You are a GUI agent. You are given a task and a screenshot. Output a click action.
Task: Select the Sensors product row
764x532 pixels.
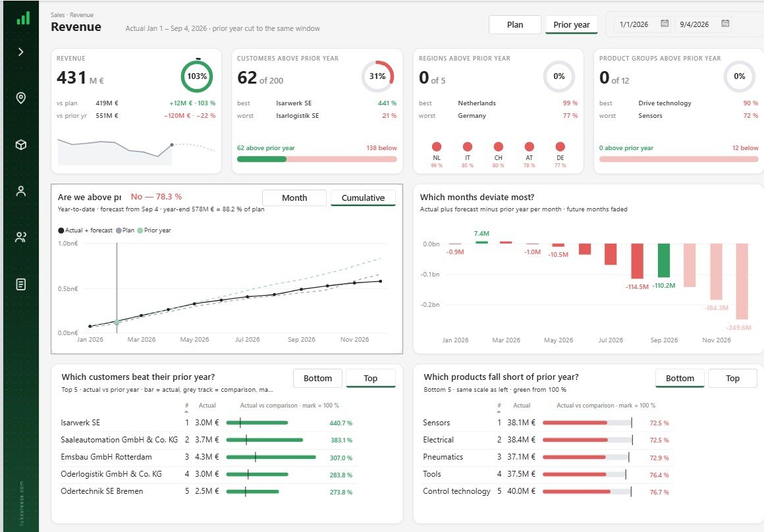(546, 423)
